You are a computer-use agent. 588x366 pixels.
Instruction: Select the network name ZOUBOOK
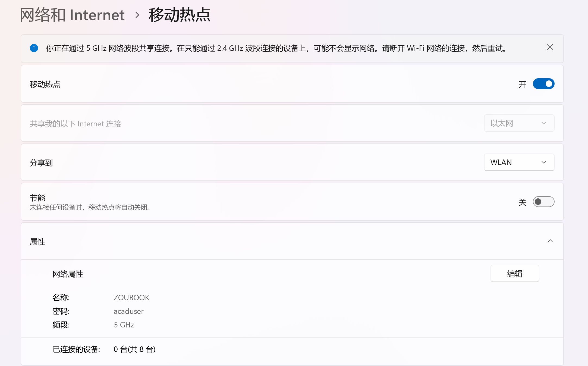(x=131, y=298)
